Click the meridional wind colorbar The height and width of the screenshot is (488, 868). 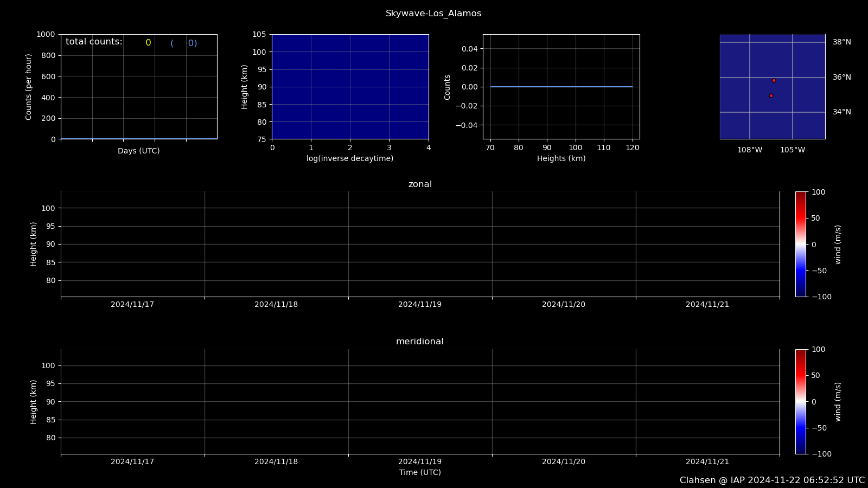[801, 401]
